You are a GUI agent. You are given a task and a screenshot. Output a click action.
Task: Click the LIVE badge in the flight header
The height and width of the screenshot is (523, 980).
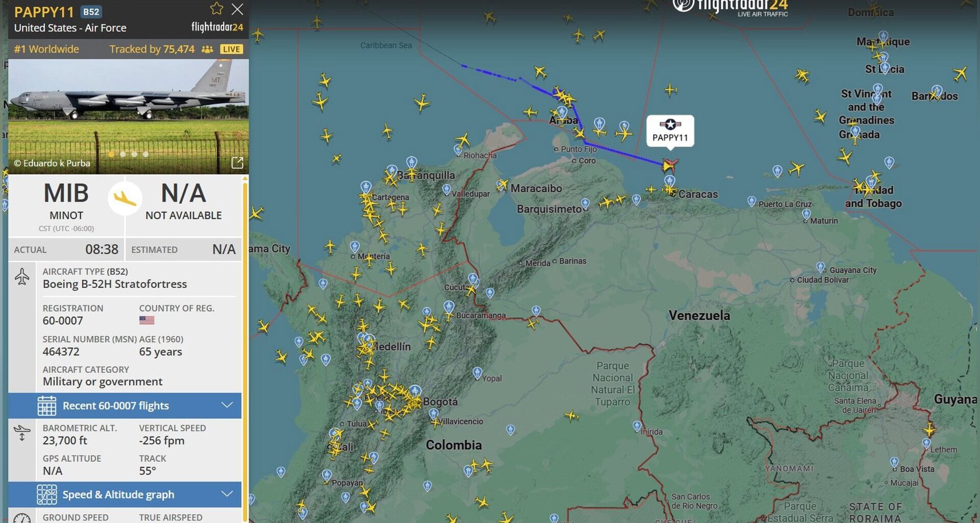[x=231, y=49]
